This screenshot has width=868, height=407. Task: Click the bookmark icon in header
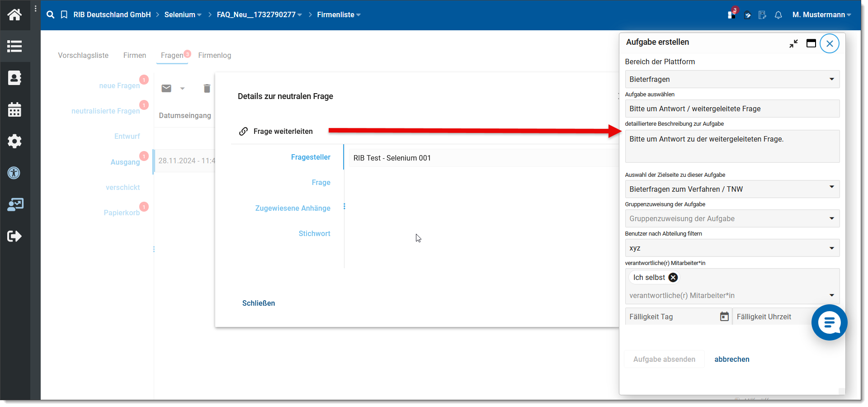tap(64, 15)
